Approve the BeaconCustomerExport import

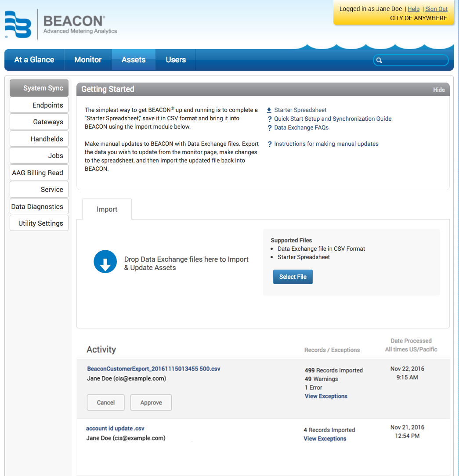click(x=151, y=403)
